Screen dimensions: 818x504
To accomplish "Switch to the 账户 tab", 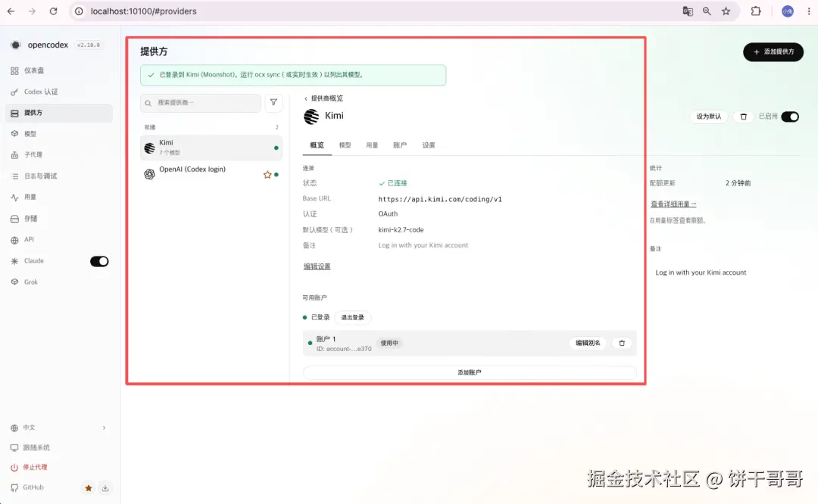I will point(400,145).
